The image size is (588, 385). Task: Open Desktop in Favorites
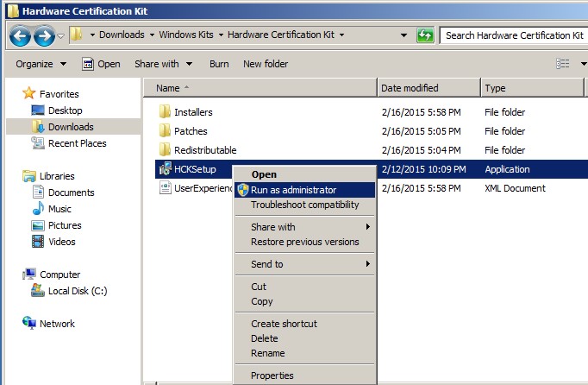65,110
